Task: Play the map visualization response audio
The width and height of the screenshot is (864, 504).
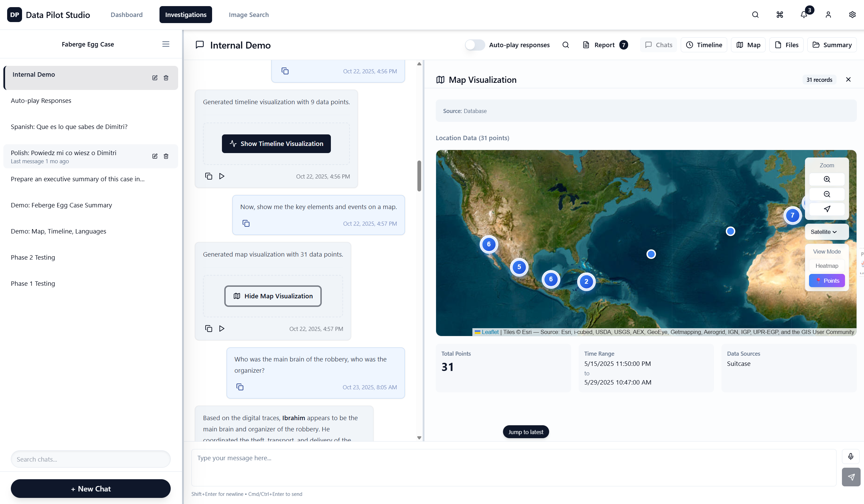Action: pyautogui.click(x=222, y=329)
